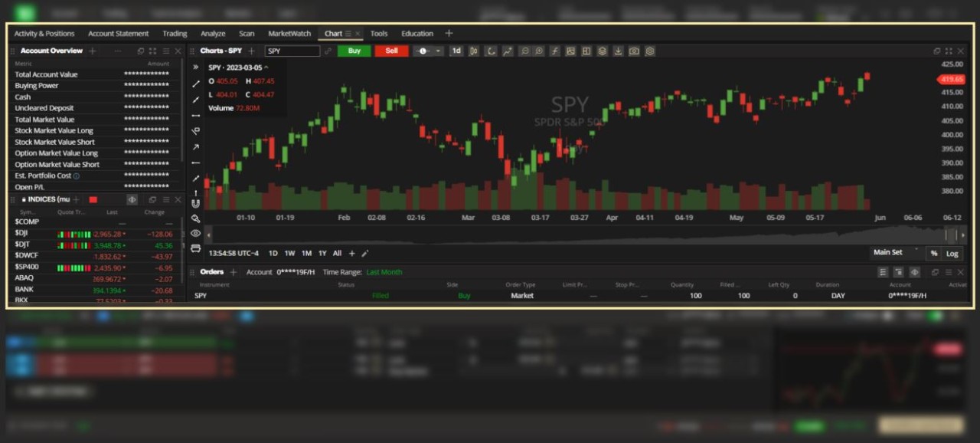The width and height of the screenshot is (980, 443).
Task: Open the Education tab
Action: (417, 34)
